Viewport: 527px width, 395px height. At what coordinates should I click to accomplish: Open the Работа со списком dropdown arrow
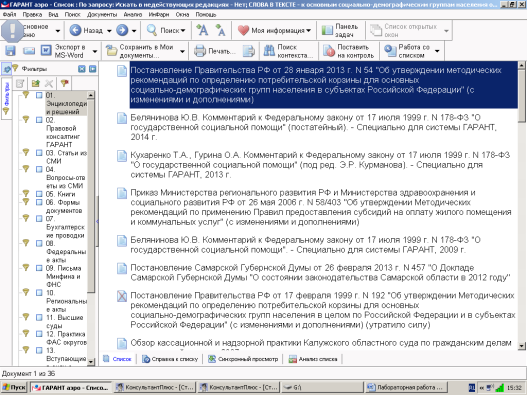click(437, 51)
